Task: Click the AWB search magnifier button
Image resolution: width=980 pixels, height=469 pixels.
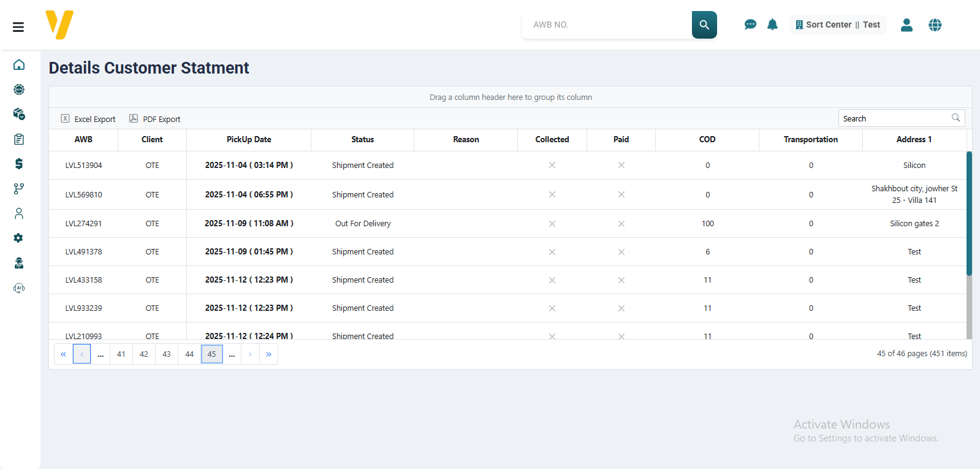Action: [x=704, y=25]
